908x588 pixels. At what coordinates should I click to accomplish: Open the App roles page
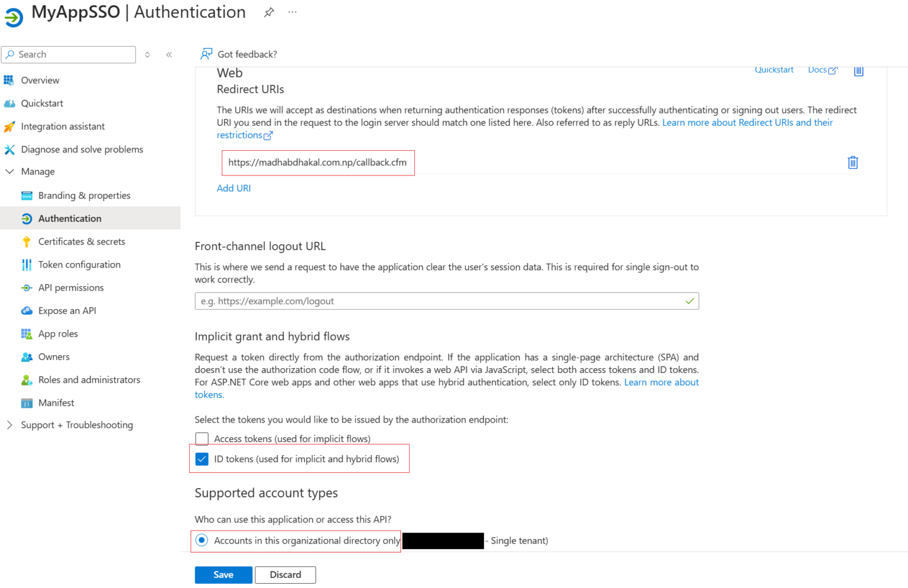coord(57,333)
